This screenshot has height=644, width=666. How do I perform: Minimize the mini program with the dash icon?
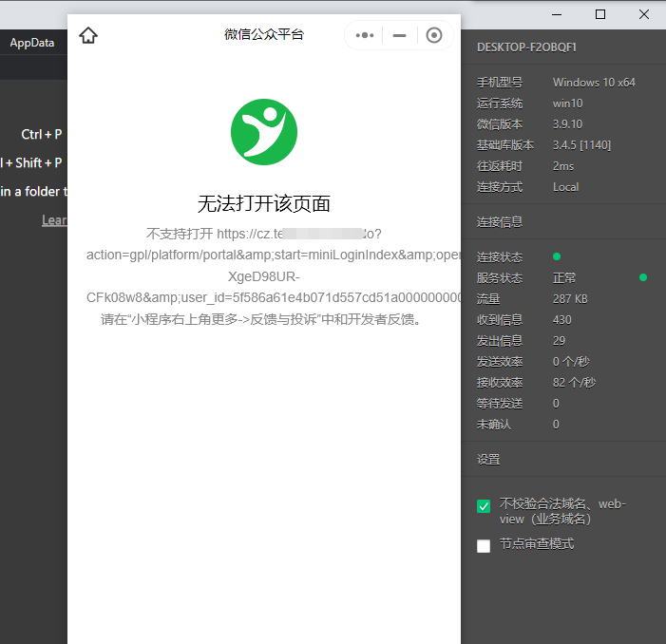pos(399,36)
